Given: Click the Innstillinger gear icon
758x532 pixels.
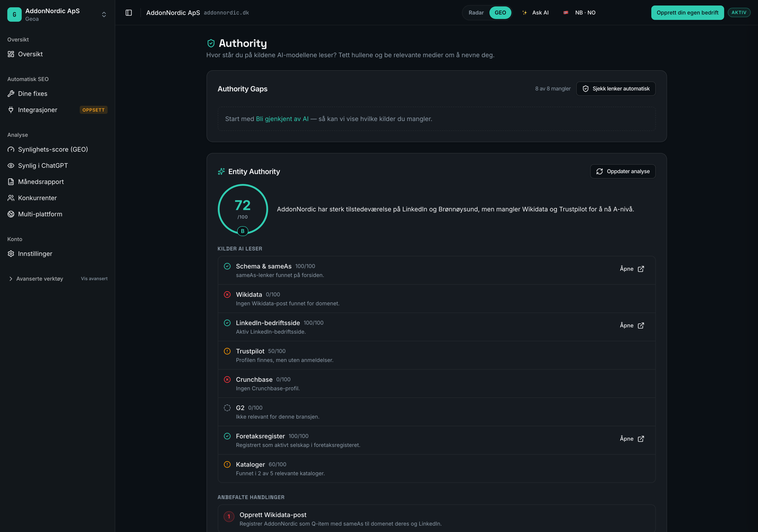Looking at the screenshot, I should [x=11, y=254].
